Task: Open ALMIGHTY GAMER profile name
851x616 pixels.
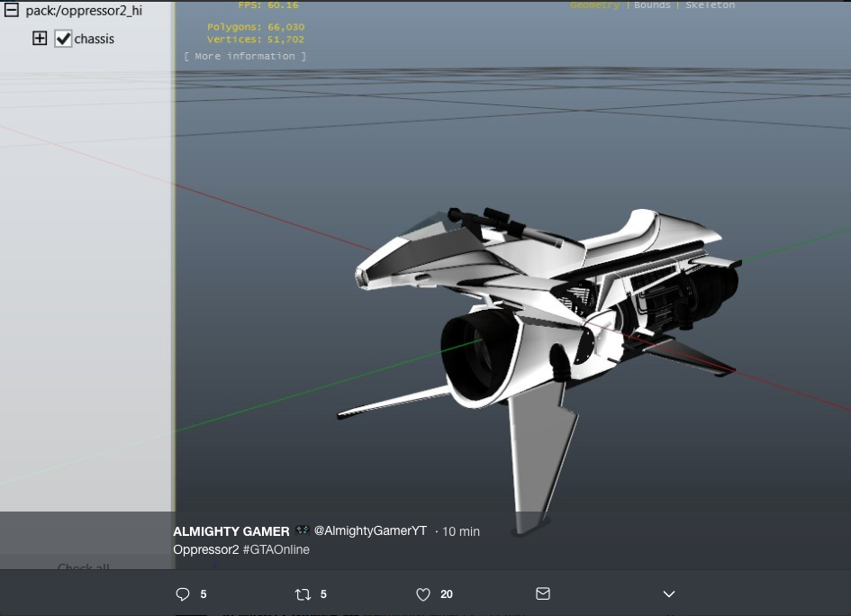Action: [231, 531]
